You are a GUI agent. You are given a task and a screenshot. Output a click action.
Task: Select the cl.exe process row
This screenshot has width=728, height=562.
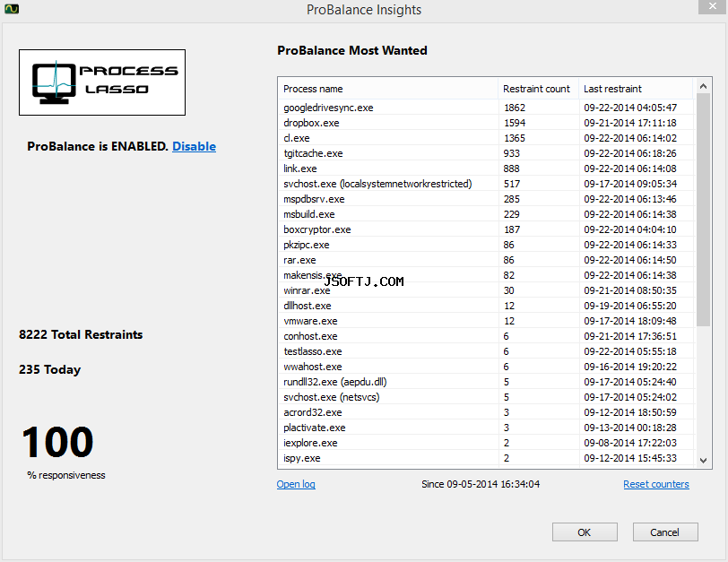[486, 138]
